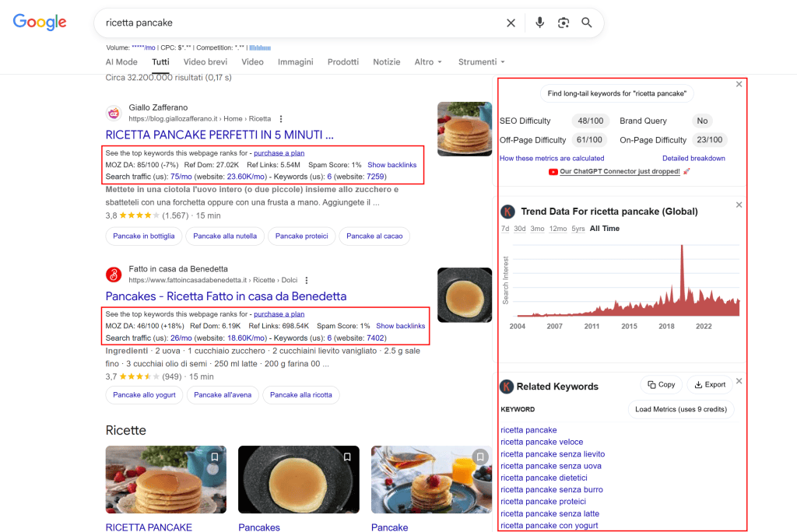The image size is (797, 532).
Task: Open Detailed breakdown link
Action: pyautogui.click(x=693, y=159)
